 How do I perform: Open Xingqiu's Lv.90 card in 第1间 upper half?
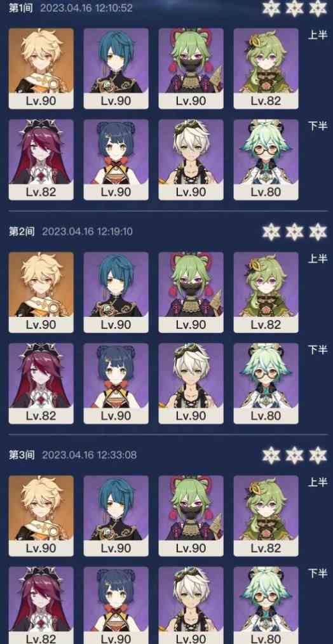tap(116, 69)
